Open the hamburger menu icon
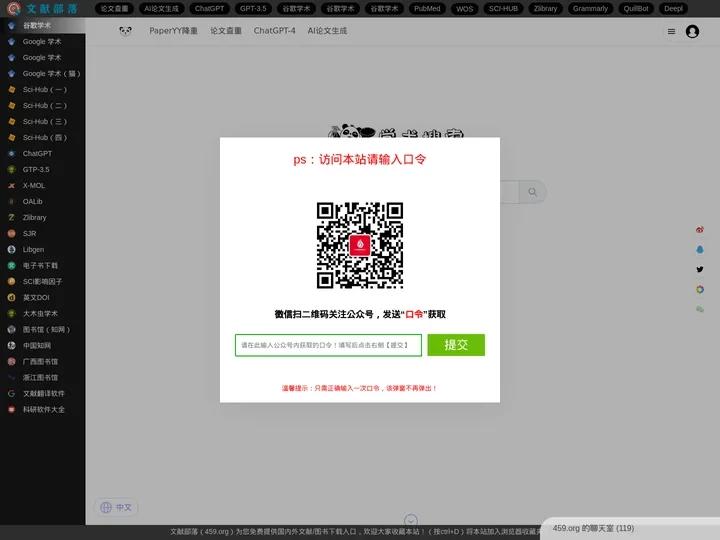 point(671,31)
